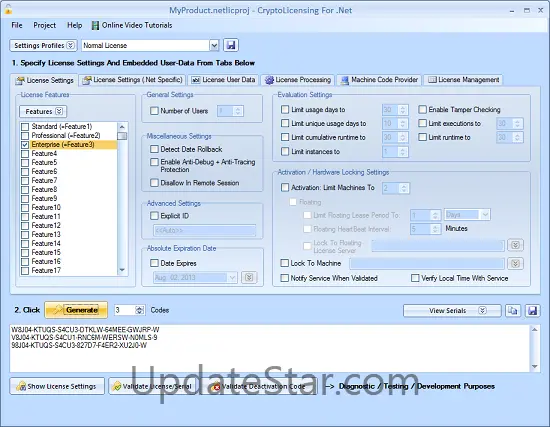Viewport: 550px width, 427px height.
Task: Click the features list scrollbar down arrow
Action: coord(122,270)
